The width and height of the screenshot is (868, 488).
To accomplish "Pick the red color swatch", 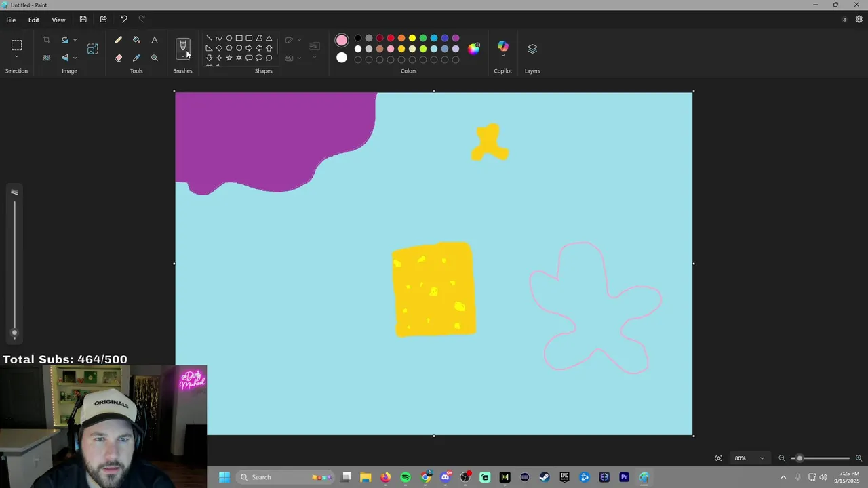I will [391, 38].
